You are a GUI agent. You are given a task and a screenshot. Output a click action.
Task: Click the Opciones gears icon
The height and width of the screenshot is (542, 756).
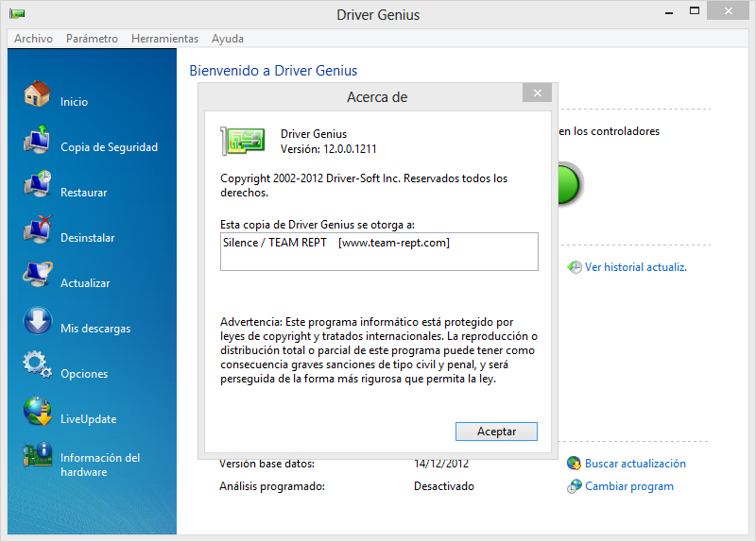coord(37,365)
